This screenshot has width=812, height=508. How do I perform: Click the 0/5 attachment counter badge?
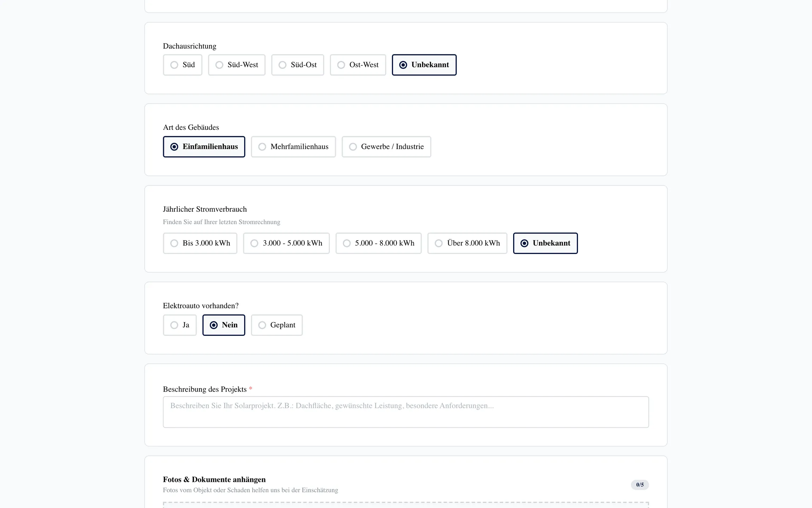point(640,485)
